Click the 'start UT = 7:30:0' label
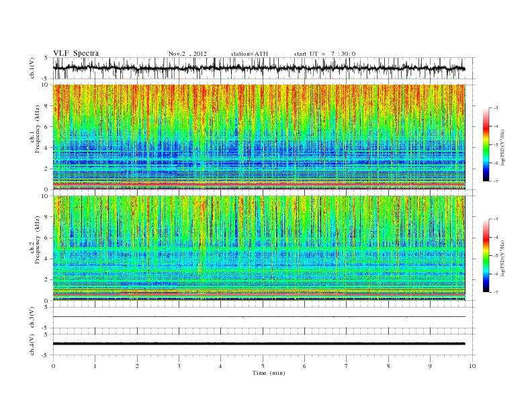Viewport: 532px width, 411px height. point(324,54)
